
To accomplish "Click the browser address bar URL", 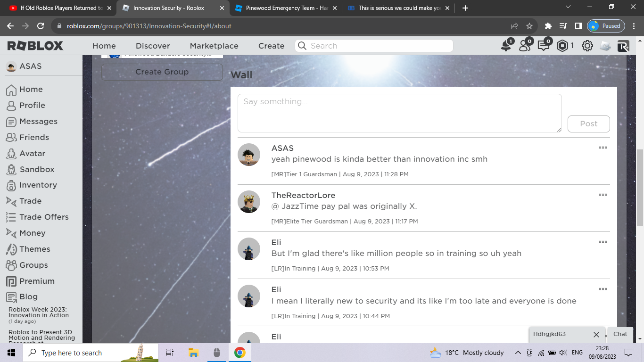I will click(149, 26).
